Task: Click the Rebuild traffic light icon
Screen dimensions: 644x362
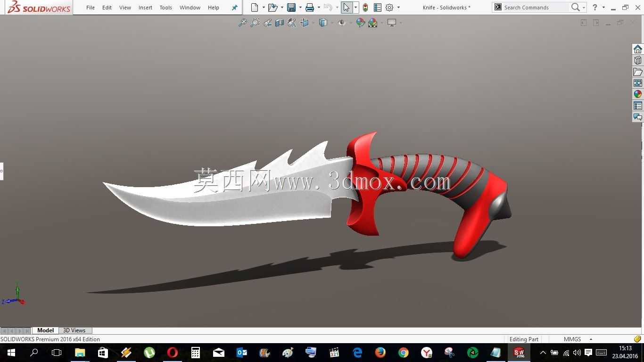Action: click(x=365, y=8)
